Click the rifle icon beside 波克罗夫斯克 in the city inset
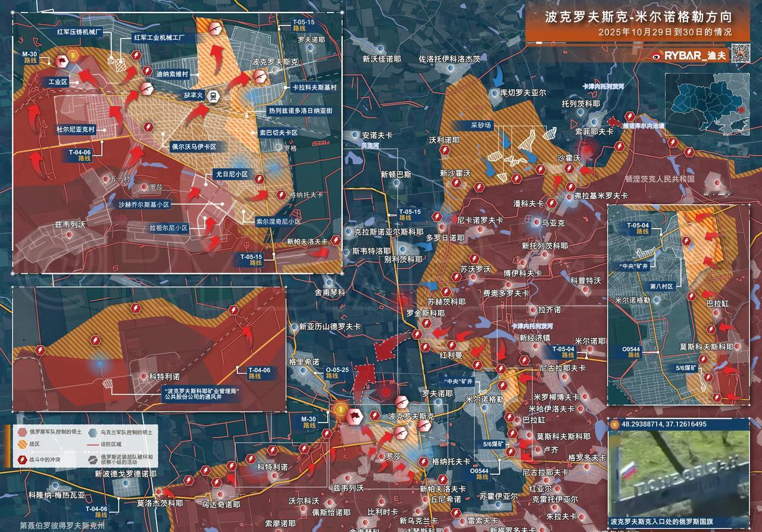 click(x=260, y=76)
